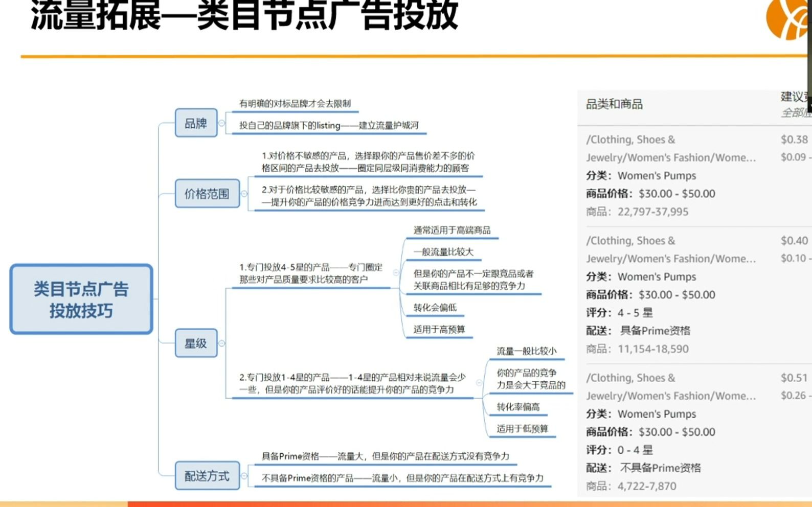
Task: Click the product count 22,797-37,995
Action: tap(653, 212)
